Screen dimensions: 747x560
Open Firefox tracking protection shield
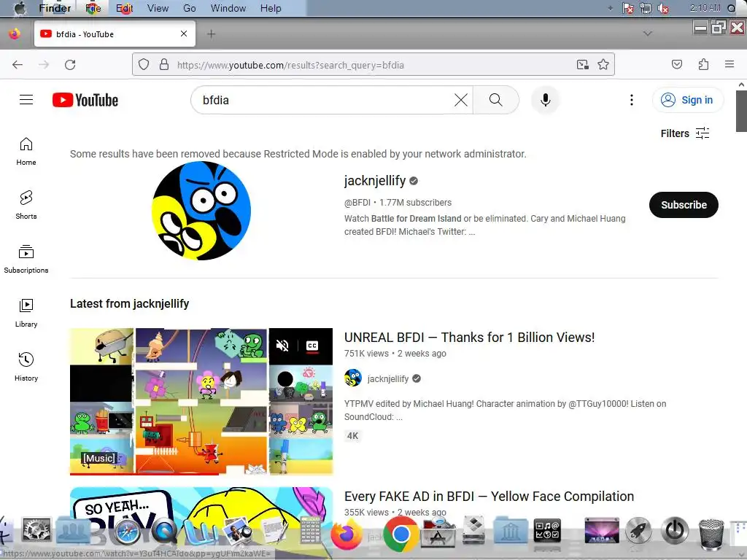(144, 64)
